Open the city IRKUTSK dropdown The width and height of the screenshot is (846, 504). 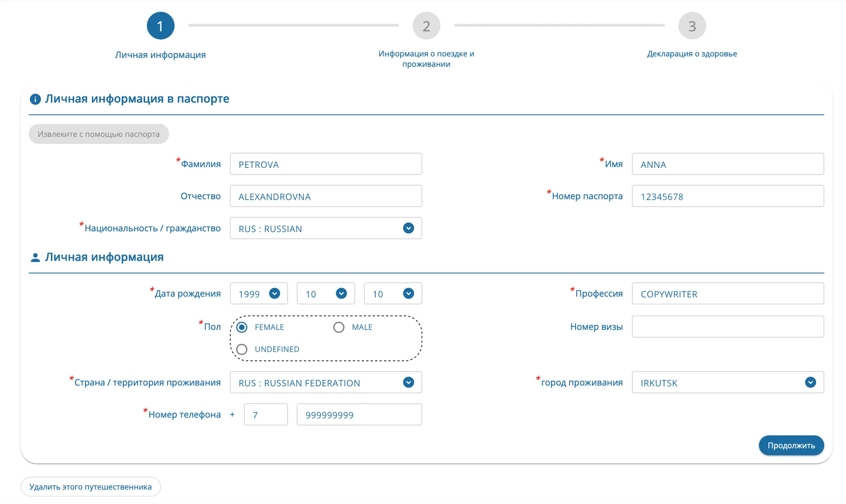tap(728, 382)
